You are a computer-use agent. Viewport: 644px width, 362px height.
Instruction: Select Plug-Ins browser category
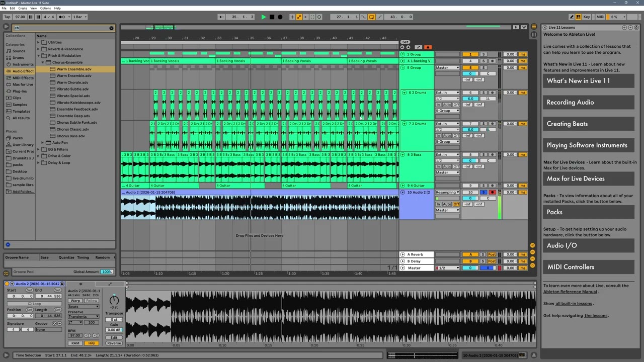[x=20, y=91]
